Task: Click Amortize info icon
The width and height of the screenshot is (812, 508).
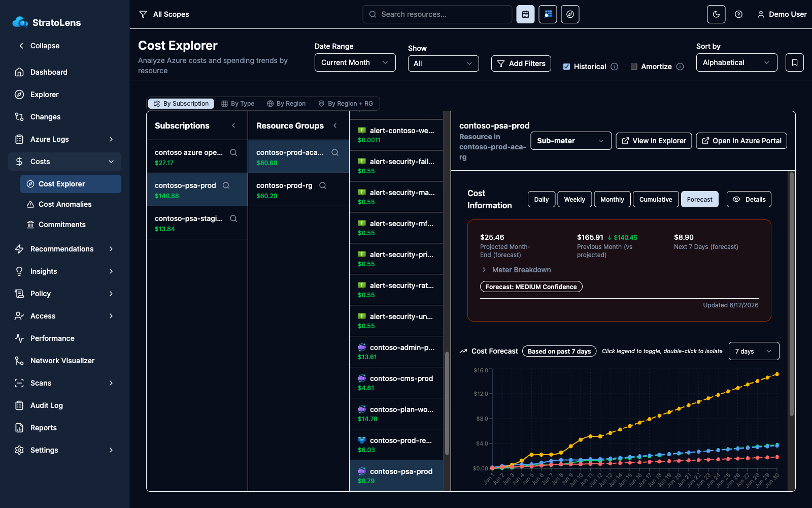Action: [680, 67]
